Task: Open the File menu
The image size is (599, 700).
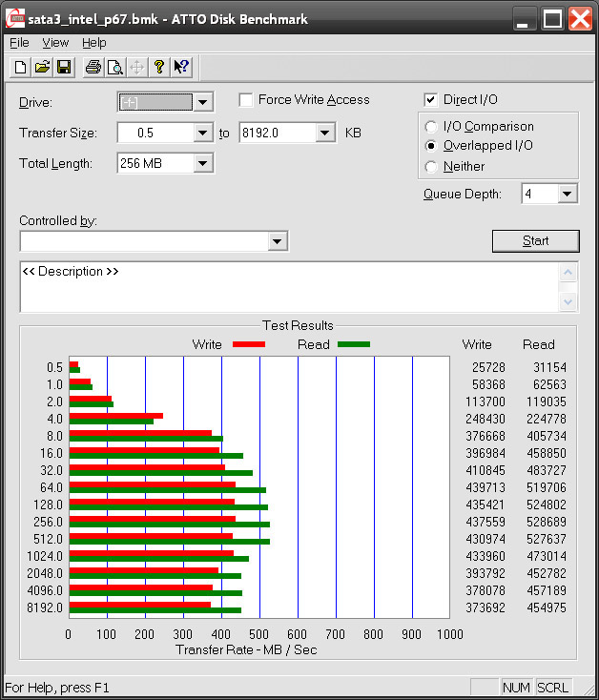Action: (19, 43)
